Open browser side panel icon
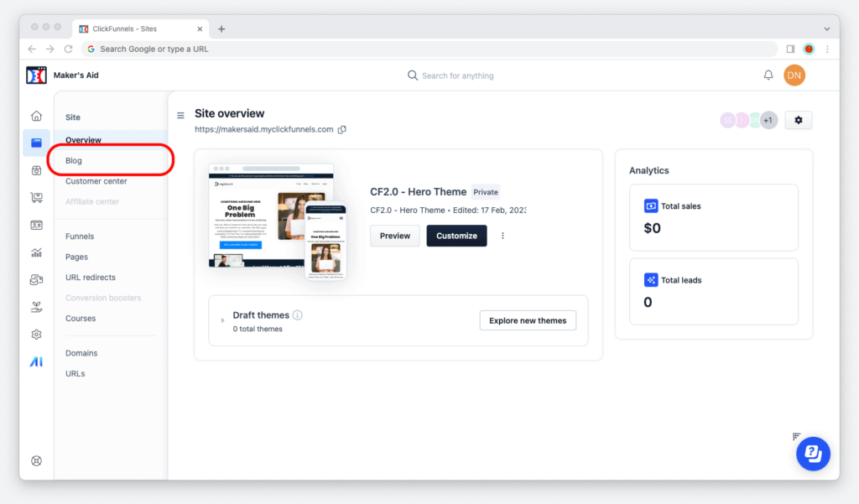 point(790,49)
